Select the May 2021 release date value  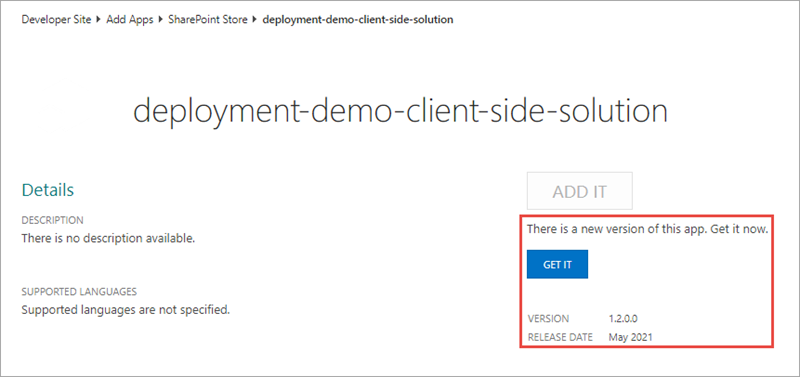(631, 337)
